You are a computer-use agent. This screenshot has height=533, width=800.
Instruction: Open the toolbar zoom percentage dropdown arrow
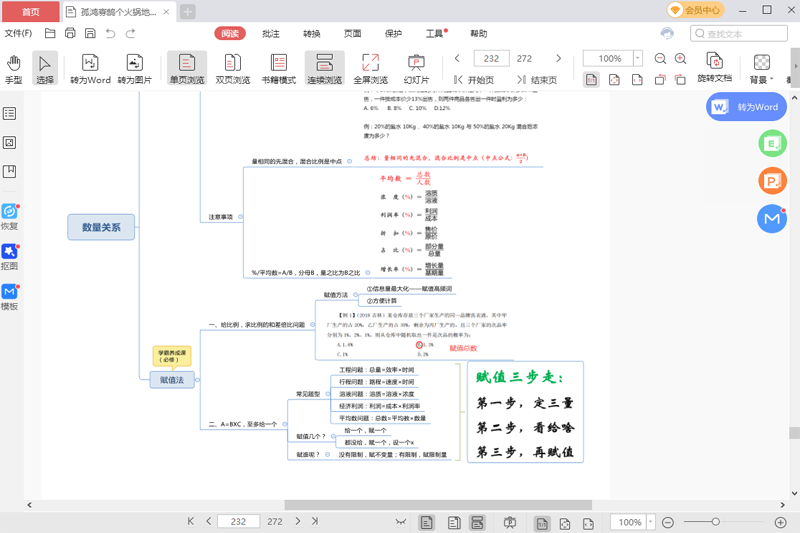click(x=638, y=58)
